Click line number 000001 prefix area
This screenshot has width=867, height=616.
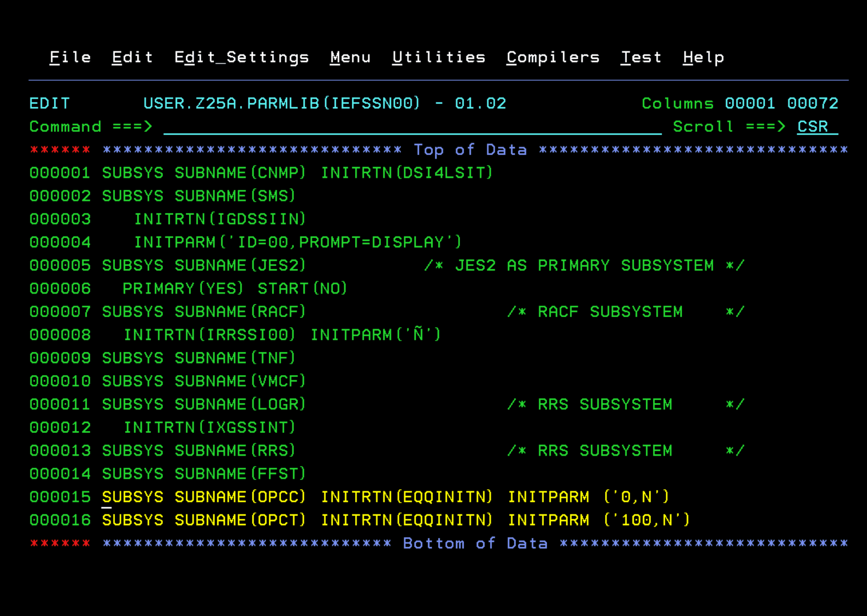tap(60, 173)
